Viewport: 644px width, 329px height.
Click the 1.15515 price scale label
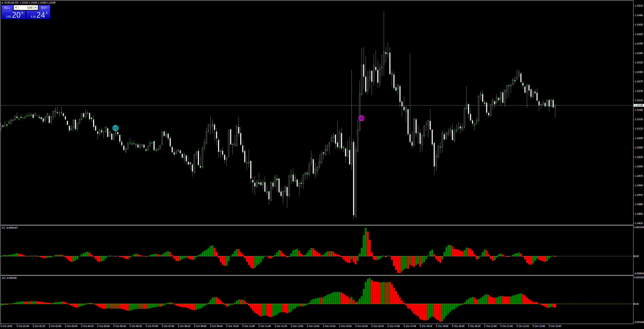pyautogui.click(x=638, y=6)
